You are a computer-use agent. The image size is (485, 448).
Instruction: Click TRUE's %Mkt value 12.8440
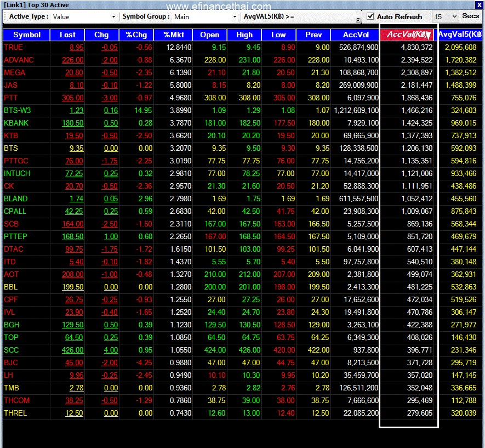[179, 47]
